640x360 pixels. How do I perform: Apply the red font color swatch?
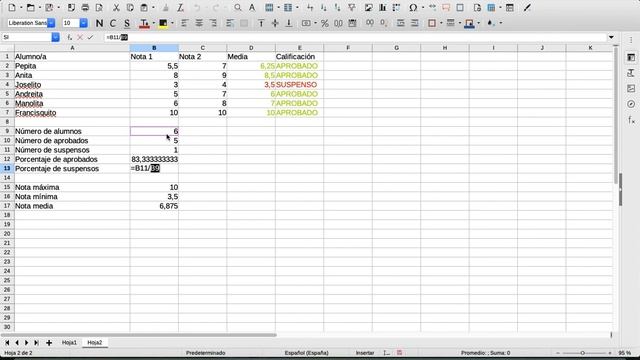point(144,23)
